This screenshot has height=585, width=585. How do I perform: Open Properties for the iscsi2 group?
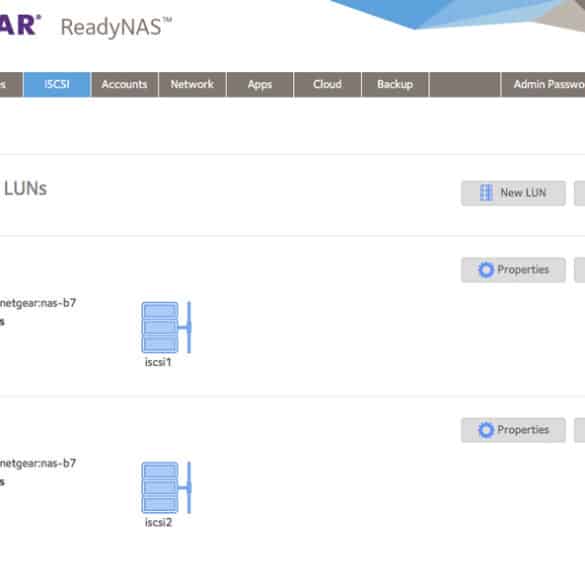coord(513,430)
